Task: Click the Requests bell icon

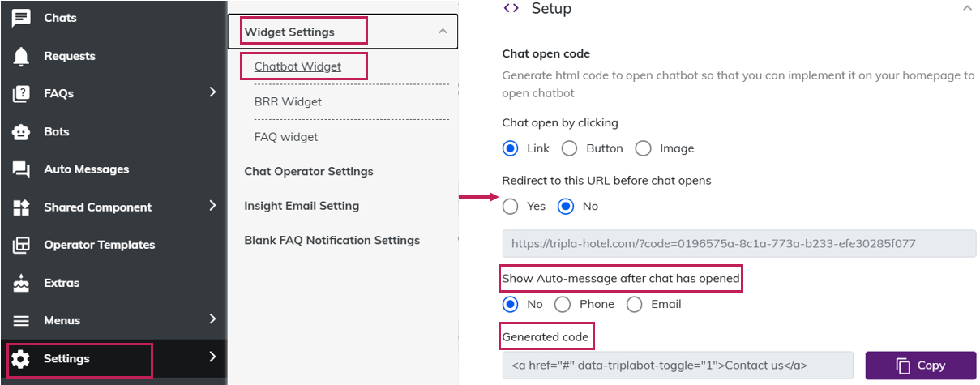Action: click(x=21, y=56)
